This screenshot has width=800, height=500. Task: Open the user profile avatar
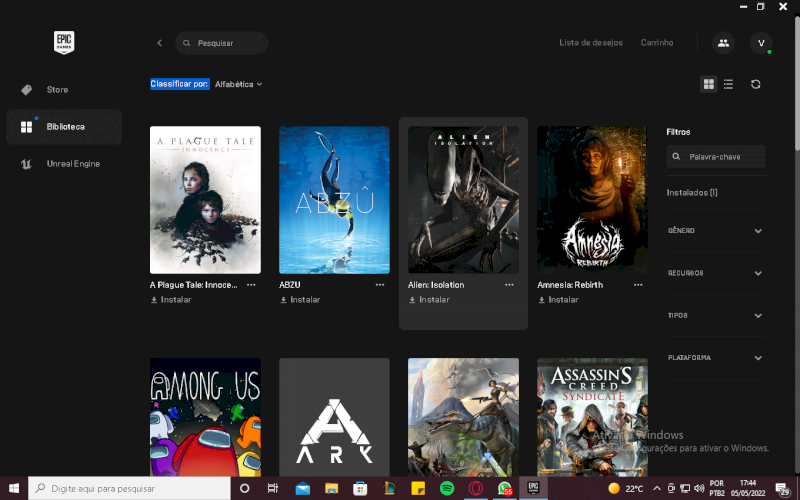[x=761, y=43]
